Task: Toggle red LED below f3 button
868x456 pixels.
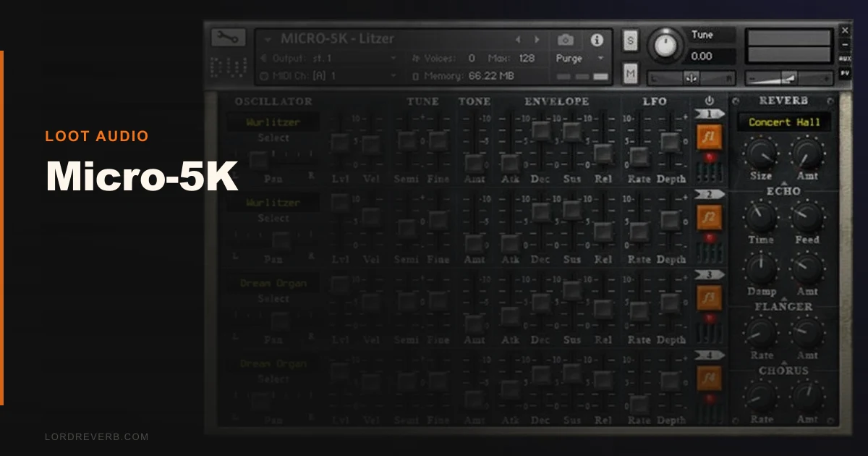Action: coord(709,318)
